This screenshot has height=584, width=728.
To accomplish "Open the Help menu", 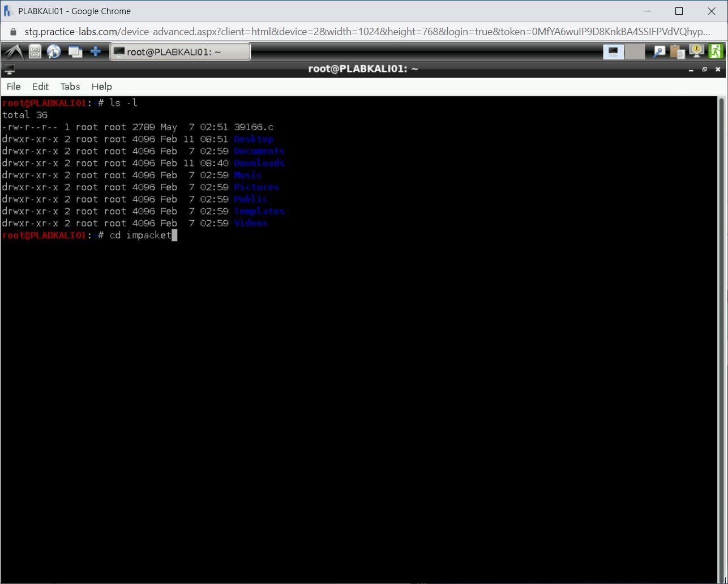I will [102, 87].
